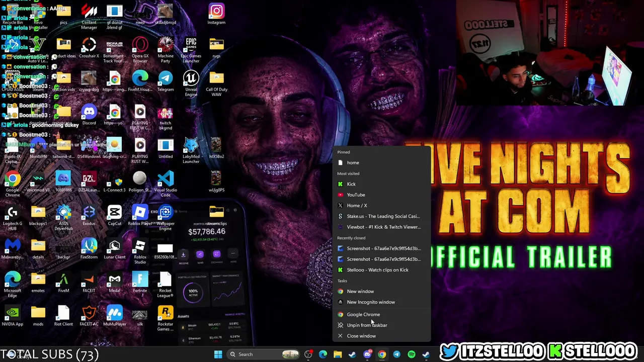644x362 pixels.
Task: Open the Instagram desktop shortcut
Action: click(216, 14)
